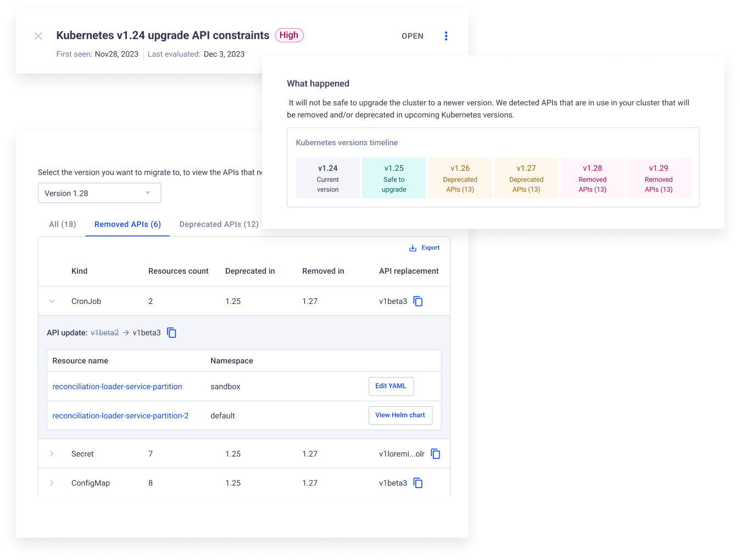Screen dimensions: 740x560
Task: Select v1.29 Removed APIs tile
Action: coord(659,178)
